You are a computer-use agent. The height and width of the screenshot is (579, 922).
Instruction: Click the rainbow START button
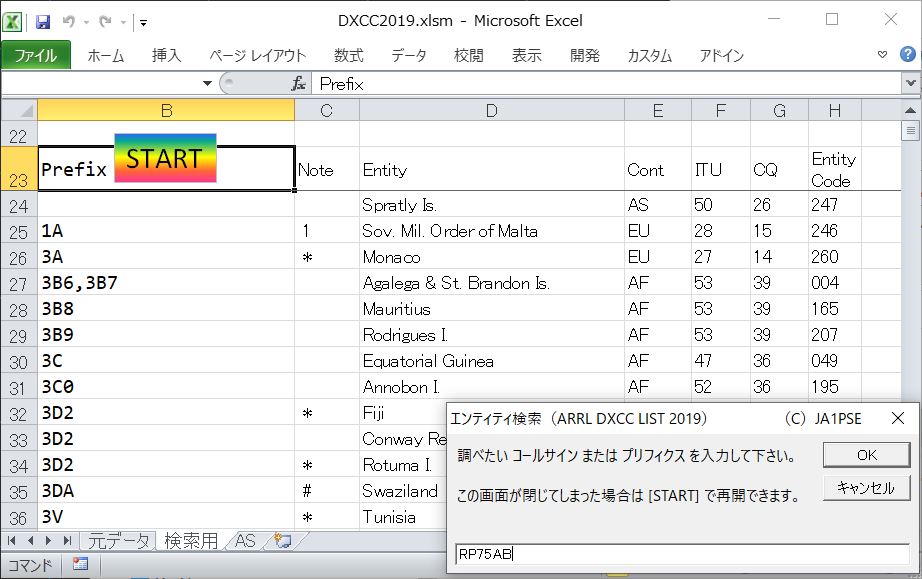pyautogui.click(x=165, y=158)
